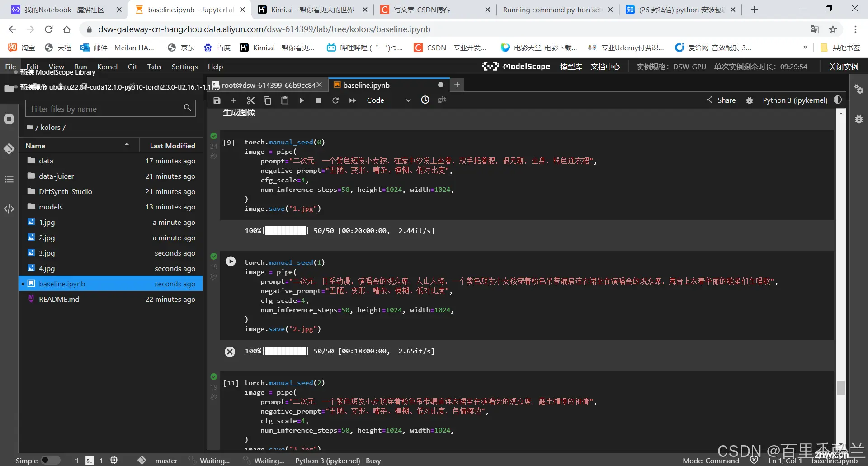This screenshot has height=466, width=868.
Task: Reload the browser page
Action: coord(48,29)
